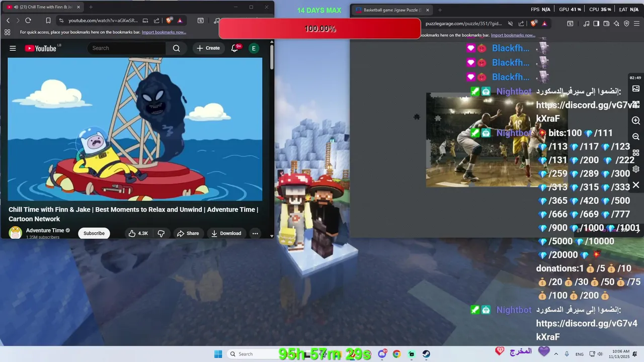Click the share icon in puzzle window address bar
The image size is (644, 362).
pyautogui.click(x=521, y=24)
